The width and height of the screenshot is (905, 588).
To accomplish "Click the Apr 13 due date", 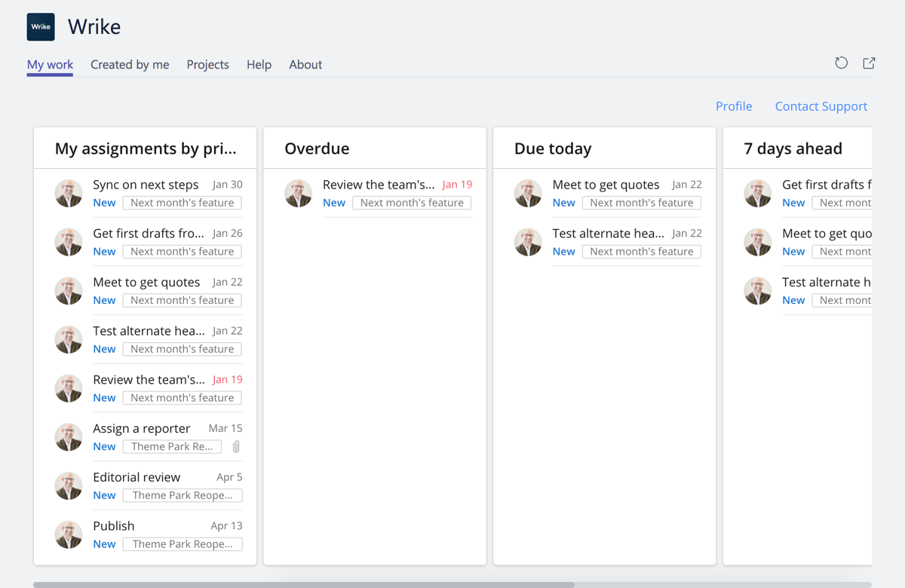I will pyautogui.click(x=226, y=526).
